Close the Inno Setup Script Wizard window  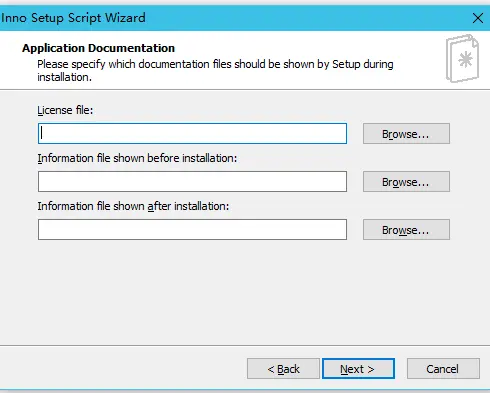(x=478, y=18)
